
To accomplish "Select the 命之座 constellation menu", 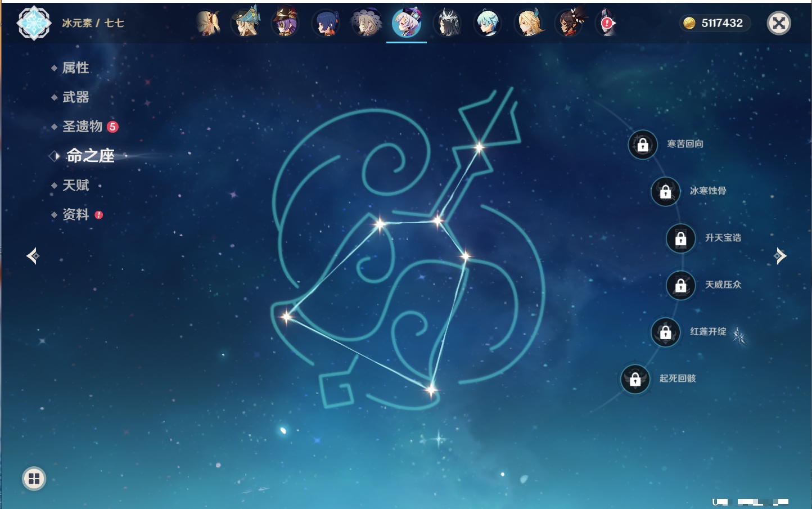I will [x=90, y=156].
